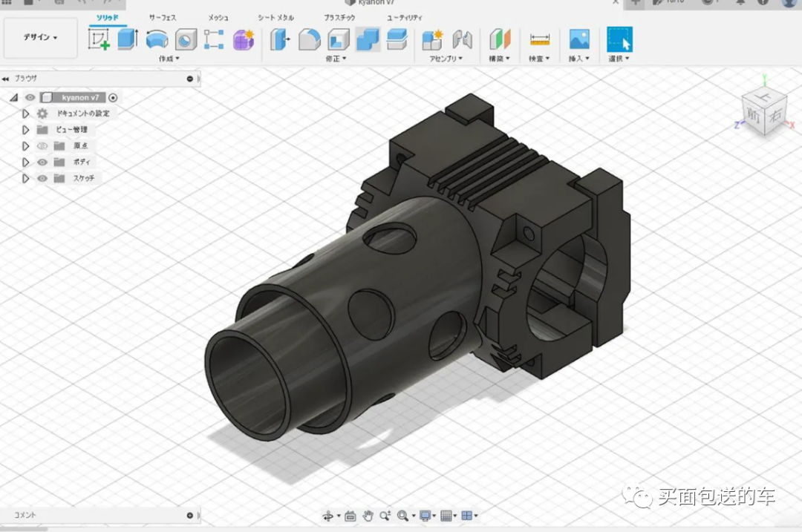Click the Grid and Snaps icon
Screen dimensions: 802x532
click(446, 516)
